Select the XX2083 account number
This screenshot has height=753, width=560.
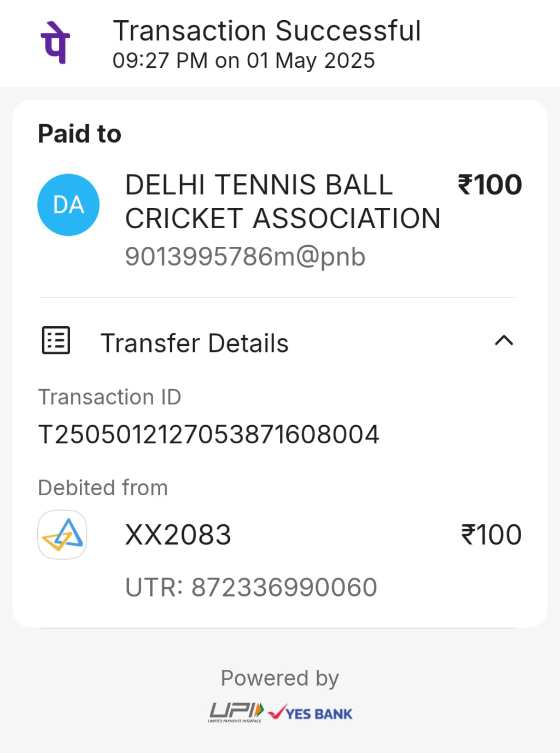point(178,535)
